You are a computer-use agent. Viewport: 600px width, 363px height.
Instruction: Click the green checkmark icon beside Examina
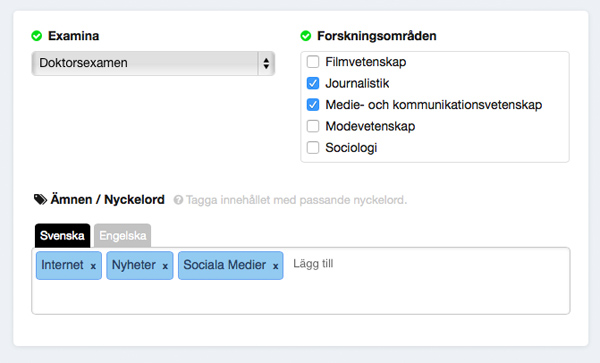click(x=37, y=36)
